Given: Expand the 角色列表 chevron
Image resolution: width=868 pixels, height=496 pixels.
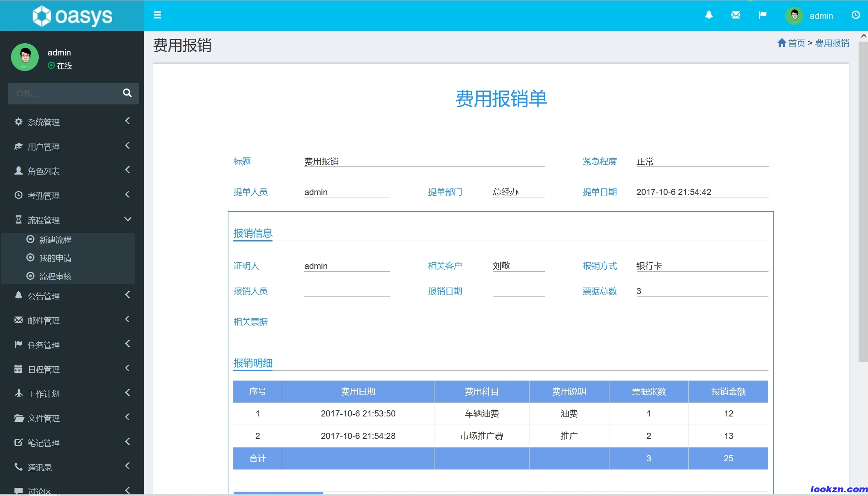Looking at the screenshot, I should tap(128, 170).
